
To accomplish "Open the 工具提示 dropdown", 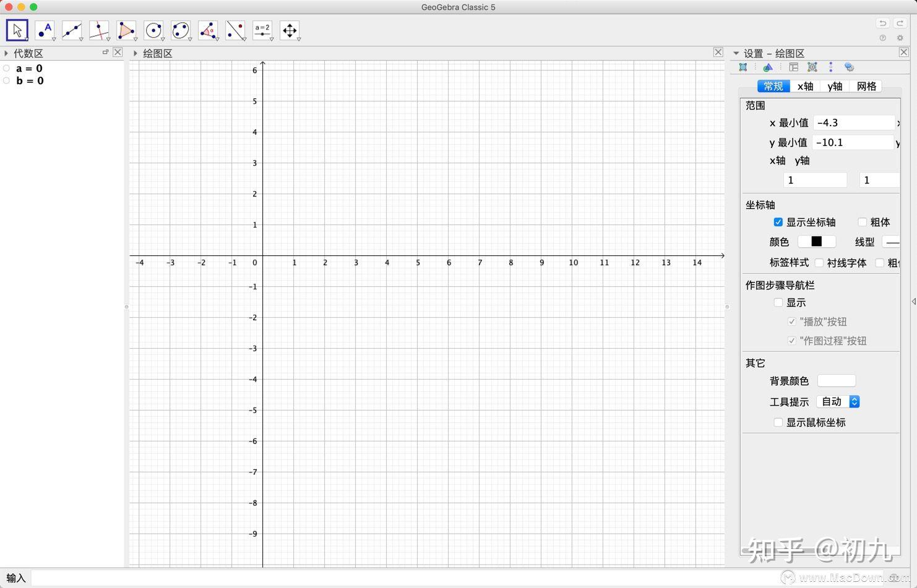I will 838,402.
